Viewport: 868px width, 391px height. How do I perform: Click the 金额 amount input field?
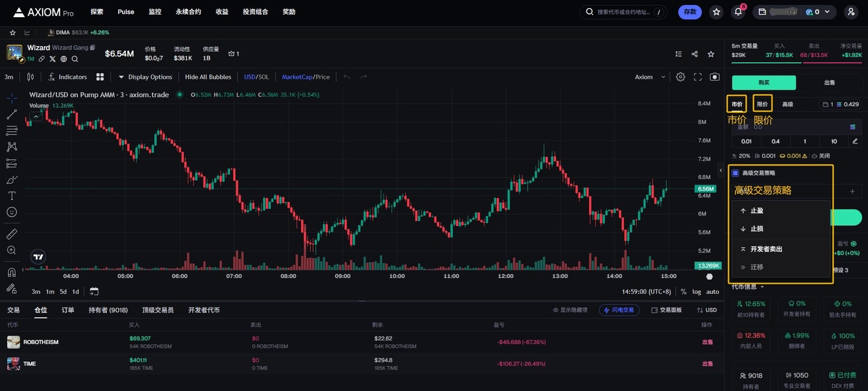(x=797, y=127)
